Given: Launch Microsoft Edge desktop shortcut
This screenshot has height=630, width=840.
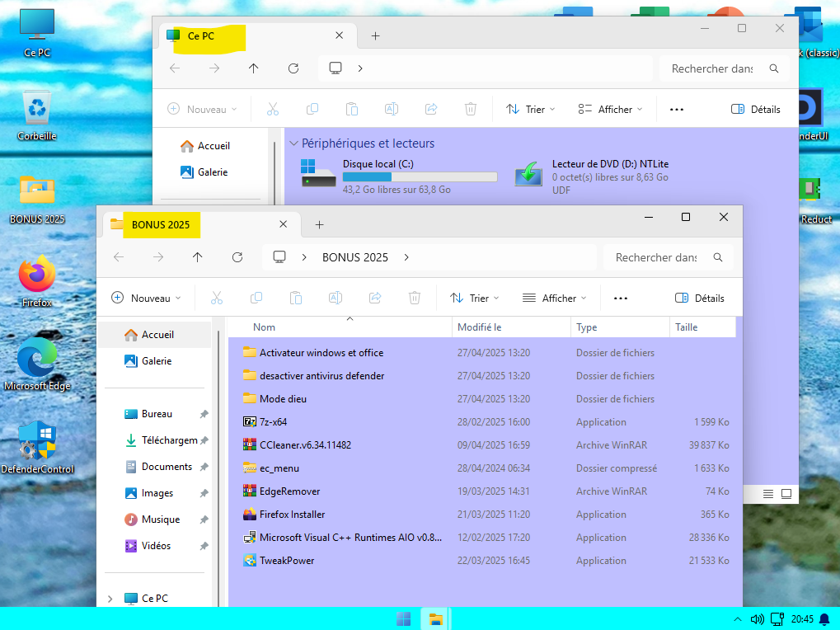Looking at the screenshot, I should pos(37,364).
